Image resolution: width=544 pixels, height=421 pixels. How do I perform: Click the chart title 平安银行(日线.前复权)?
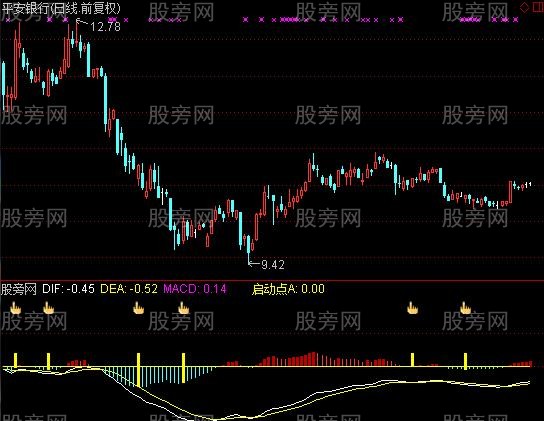(61, 8)
